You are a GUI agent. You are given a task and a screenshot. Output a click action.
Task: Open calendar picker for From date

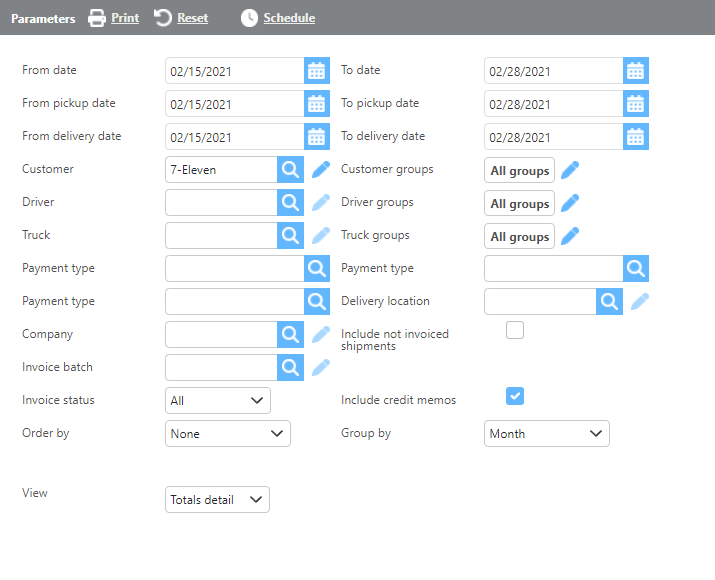[316, 71]
